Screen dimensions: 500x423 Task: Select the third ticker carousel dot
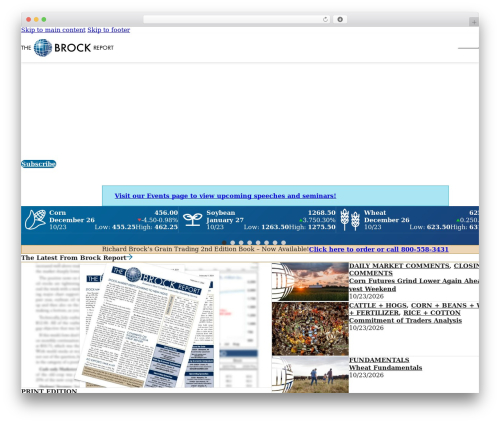click(241, 243)
